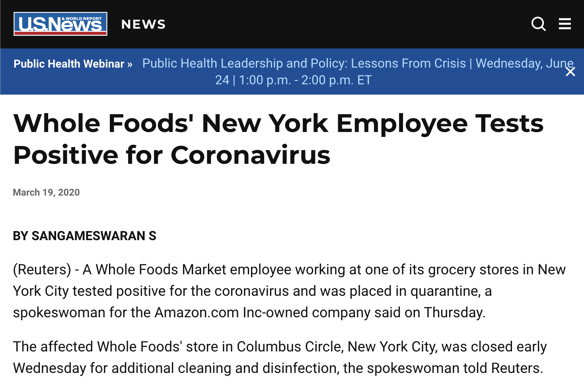
Task: Click 'Amazon.com' in the first paragraph
Action: click(197, 312)
